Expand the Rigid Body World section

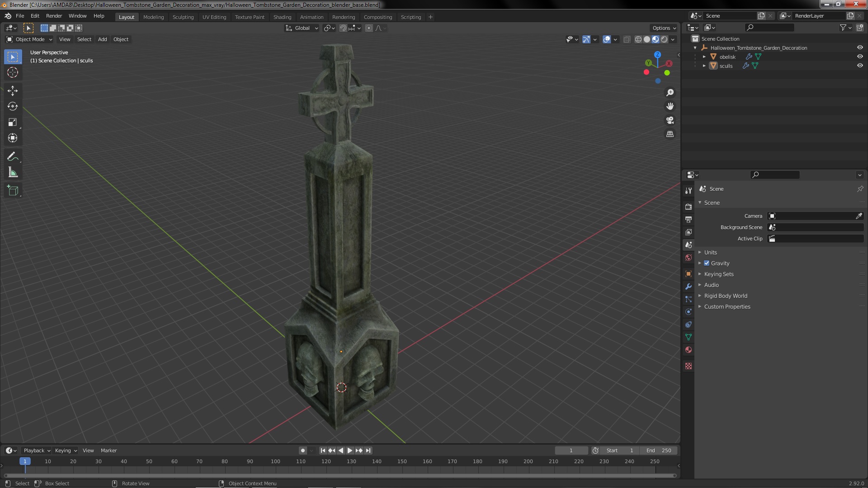725,296
